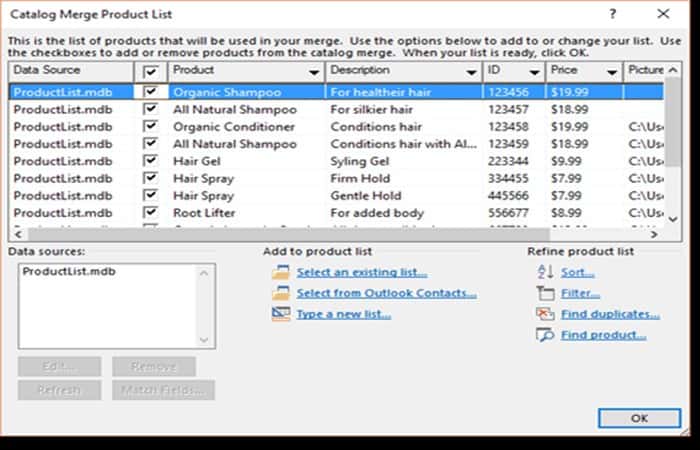The image size is (700, 450).
Task: Click the Type a new list icon
Action: click(x=280, y=314)
